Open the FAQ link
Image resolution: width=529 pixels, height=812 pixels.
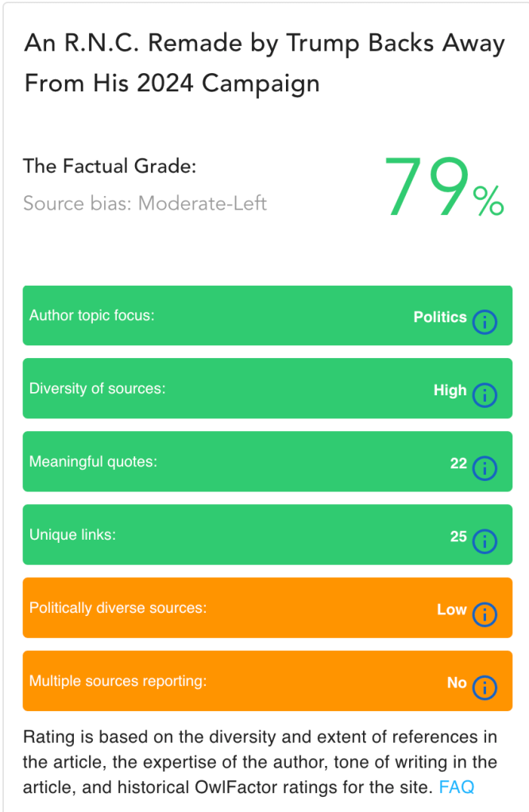pos(457,787)
